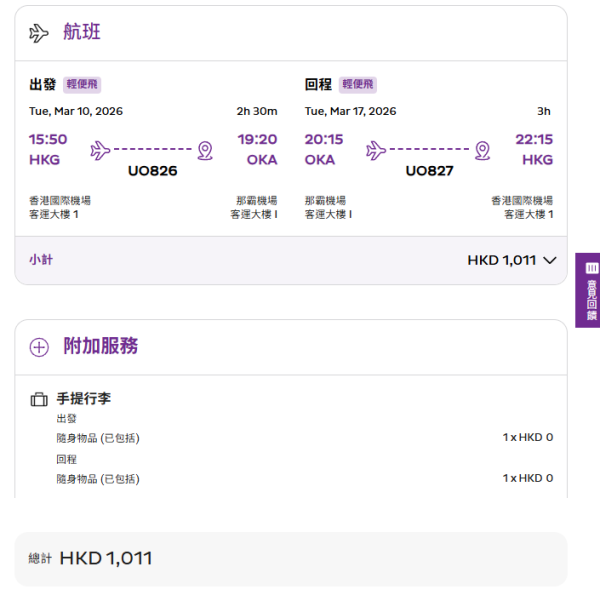
Task: Click return arrival time 22:15
Action: point(534,139)
